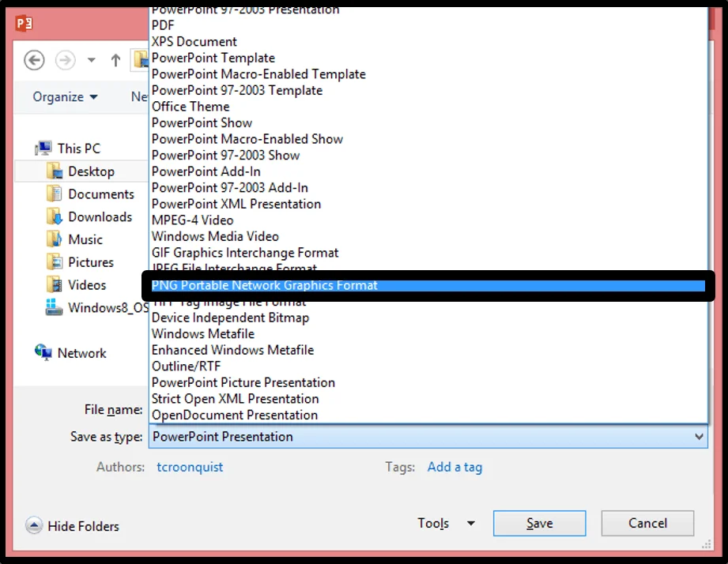Click the Network globe icon
728x564 pixels.
click(x=43, y=352)
